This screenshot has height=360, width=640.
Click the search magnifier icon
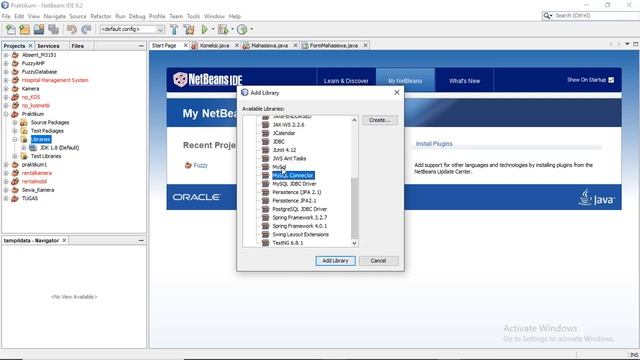point(547,16)
